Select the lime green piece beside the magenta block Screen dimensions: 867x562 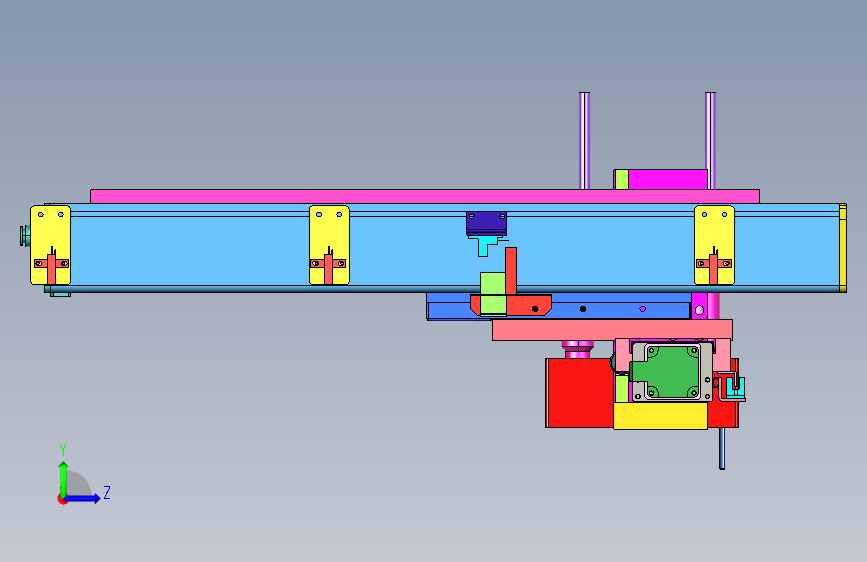621,179
